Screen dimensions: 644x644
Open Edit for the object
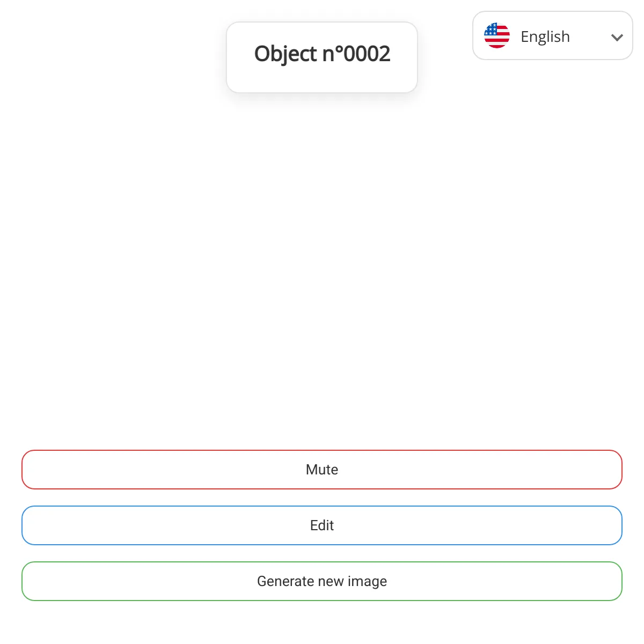322,525
